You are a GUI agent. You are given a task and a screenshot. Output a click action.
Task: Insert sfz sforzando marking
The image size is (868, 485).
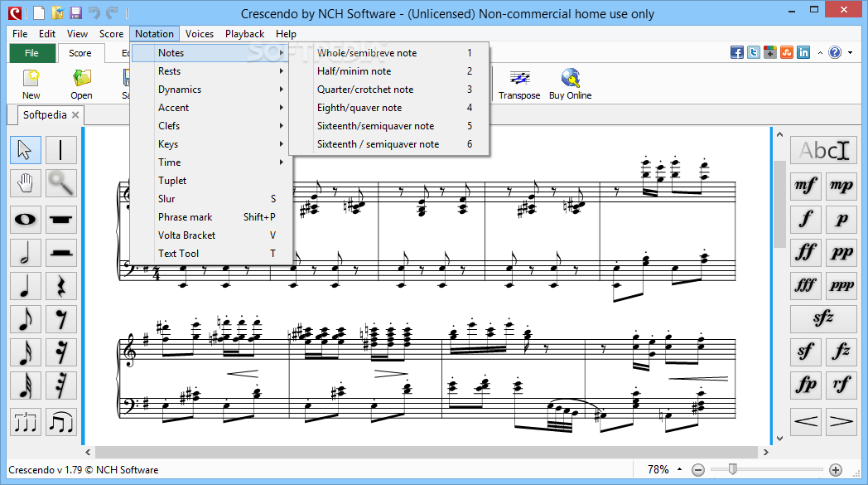824,318
